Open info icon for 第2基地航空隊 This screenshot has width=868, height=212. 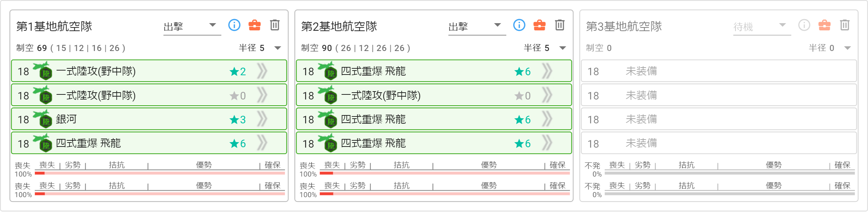pyautogui.click(x=519, y=25)
